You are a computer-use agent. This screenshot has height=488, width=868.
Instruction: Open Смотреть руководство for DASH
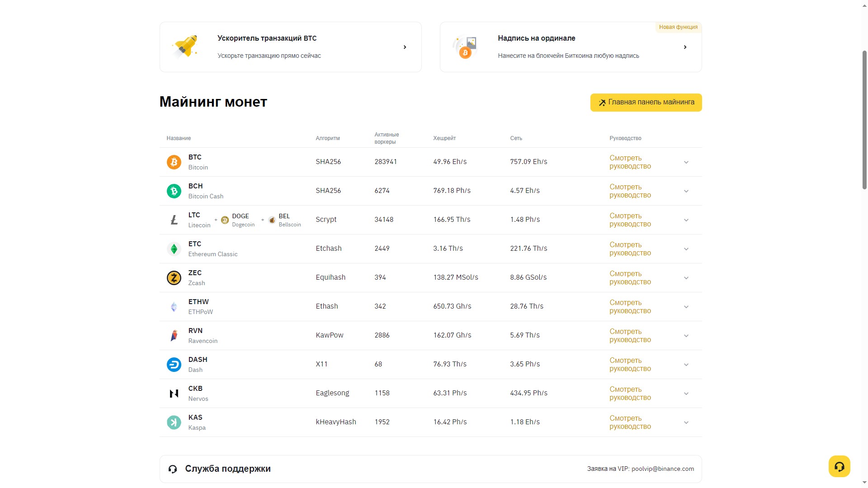click(x=630, y=365)
